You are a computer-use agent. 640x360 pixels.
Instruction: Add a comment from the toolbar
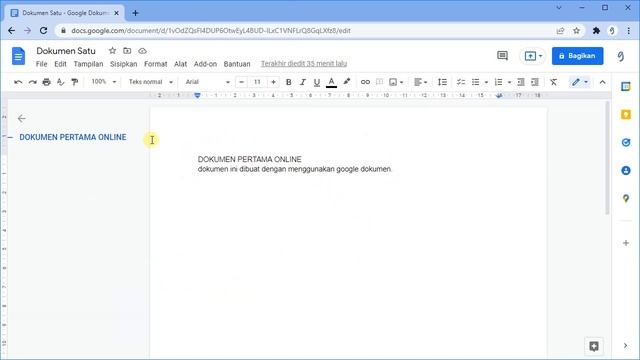pos(379,82)
